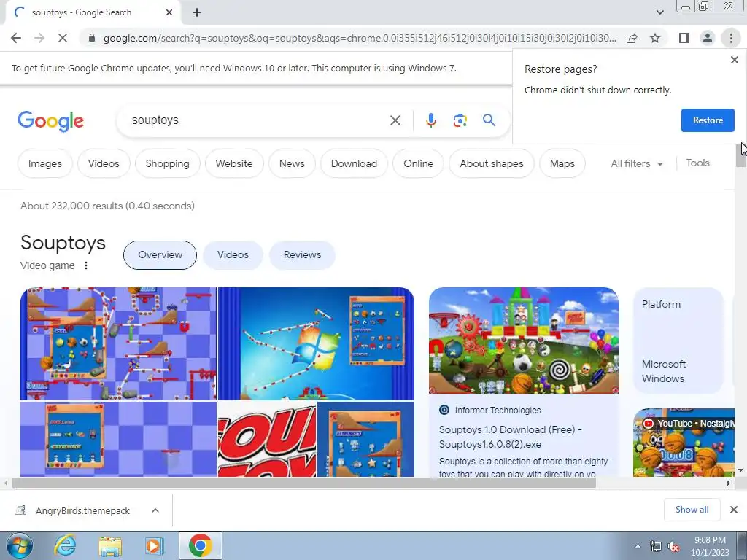747x560 pixels.
Task: Open Windows Explorer from taskbar
Action: point(110,545)
